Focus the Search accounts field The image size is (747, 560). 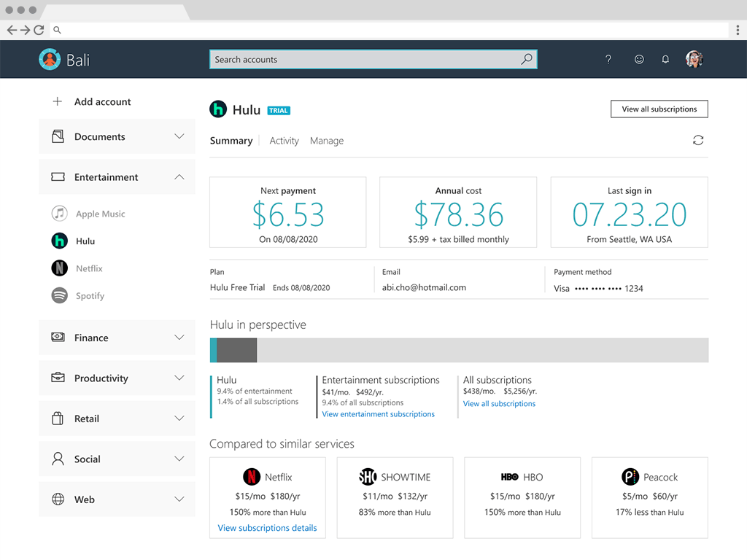point(373,60)
